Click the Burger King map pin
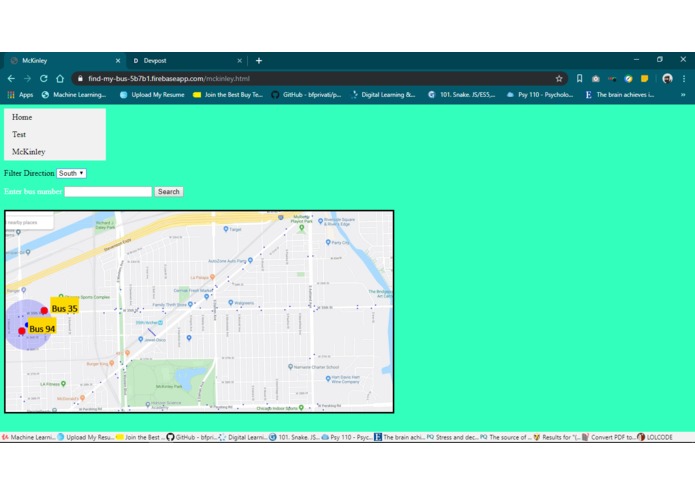Viewport: 695px width, 494px height. (112, 363)
